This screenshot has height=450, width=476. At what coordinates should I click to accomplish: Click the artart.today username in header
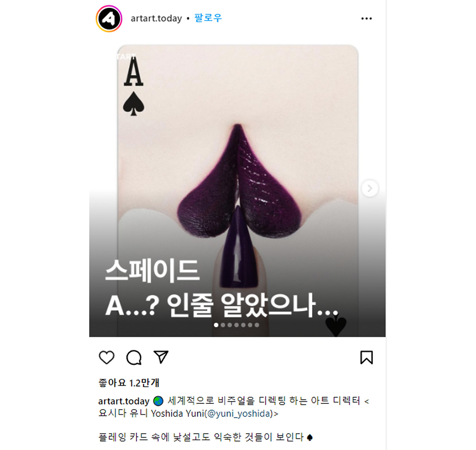[156, 18]
